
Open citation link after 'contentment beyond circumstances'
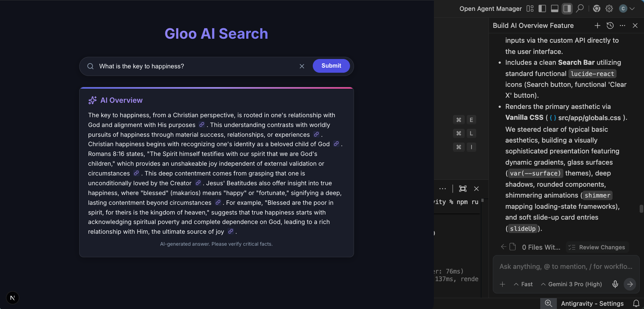point(218,202)
